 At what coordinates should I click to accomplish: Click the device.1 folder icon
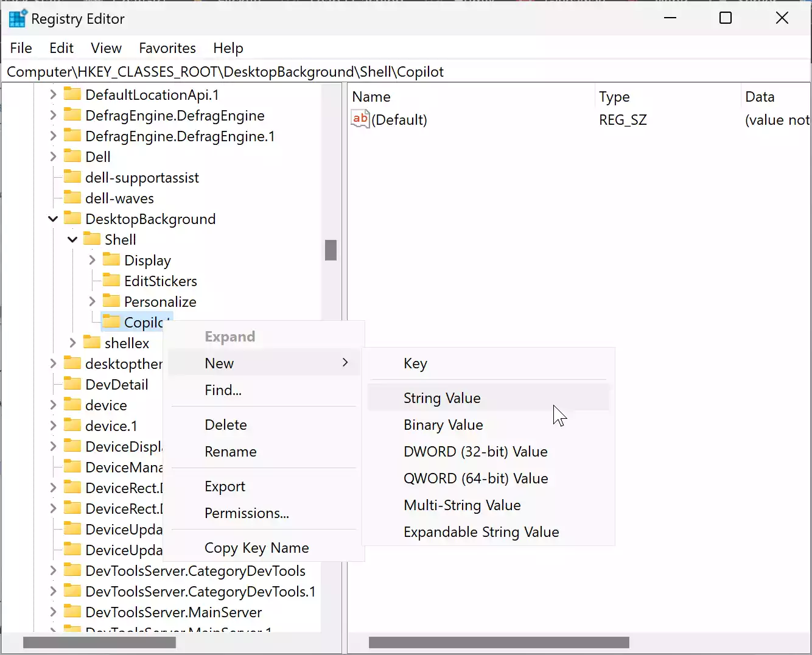click(72, 426)
